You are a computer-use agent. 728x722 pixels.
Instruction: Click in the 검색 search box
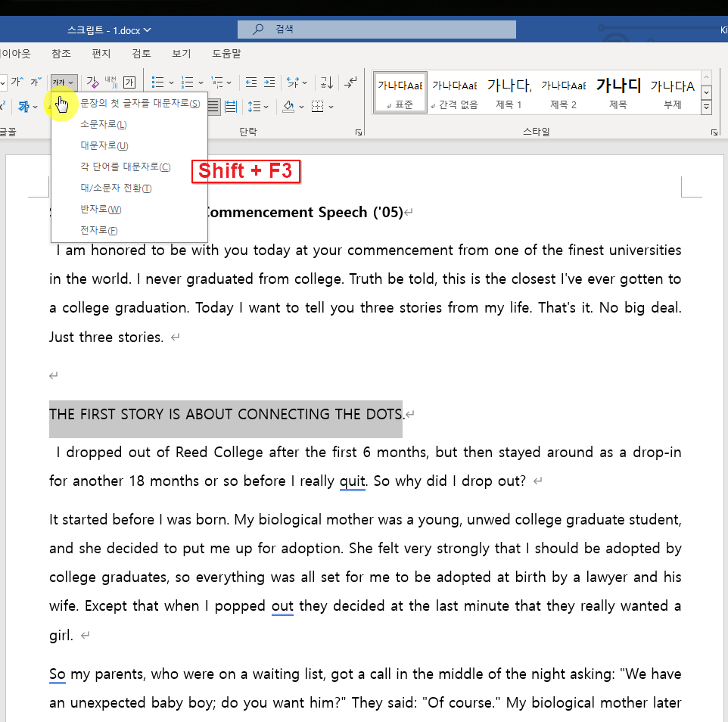coord(377,30)
